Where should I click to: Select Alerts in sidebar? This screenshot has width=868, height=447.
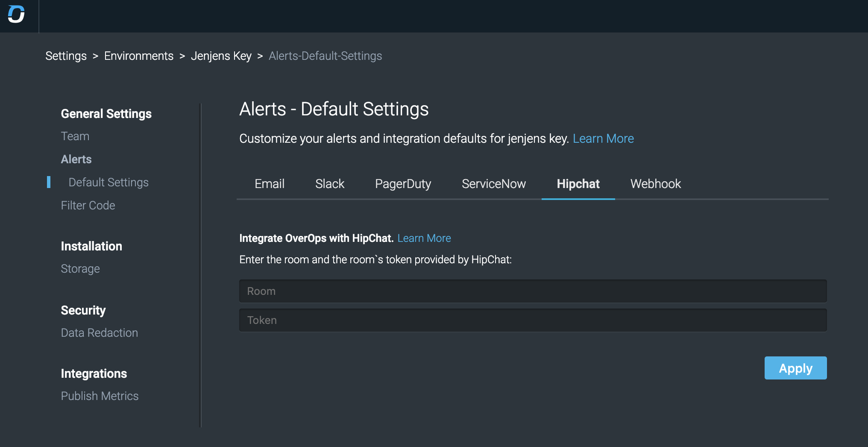coord(76,159)
